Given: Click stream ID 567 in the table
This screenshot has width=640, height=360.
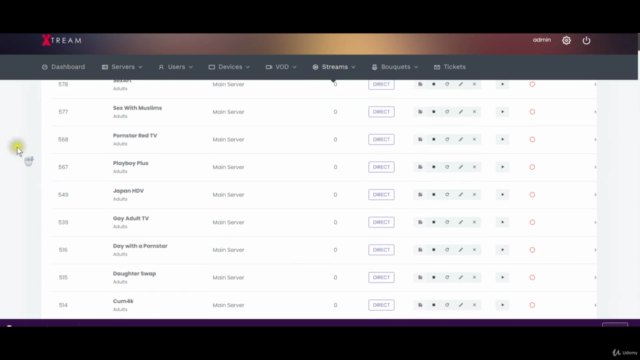Looking at the screenshot, I should click(x=63, y=167).
